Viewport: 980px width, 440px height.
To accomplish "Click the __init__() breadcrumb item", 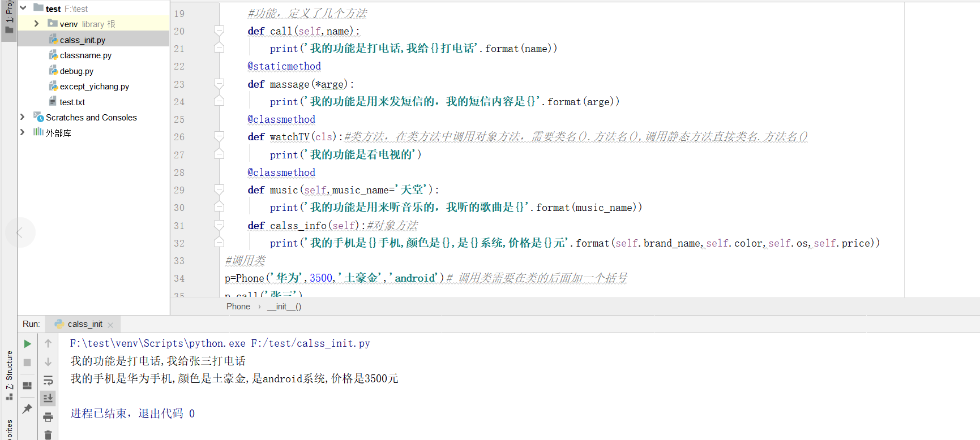I will (284, 307).
